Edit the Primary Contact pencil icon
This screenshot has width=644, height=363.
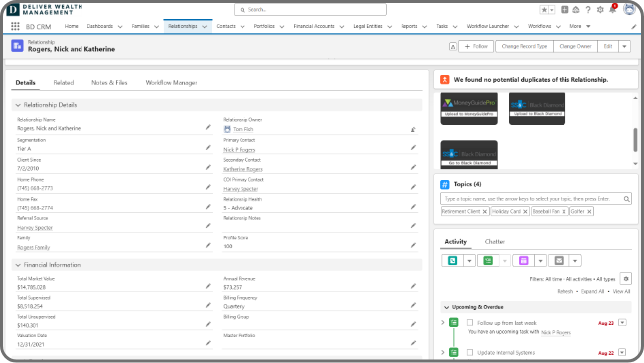pyautogui.click(x=413, y=147)
